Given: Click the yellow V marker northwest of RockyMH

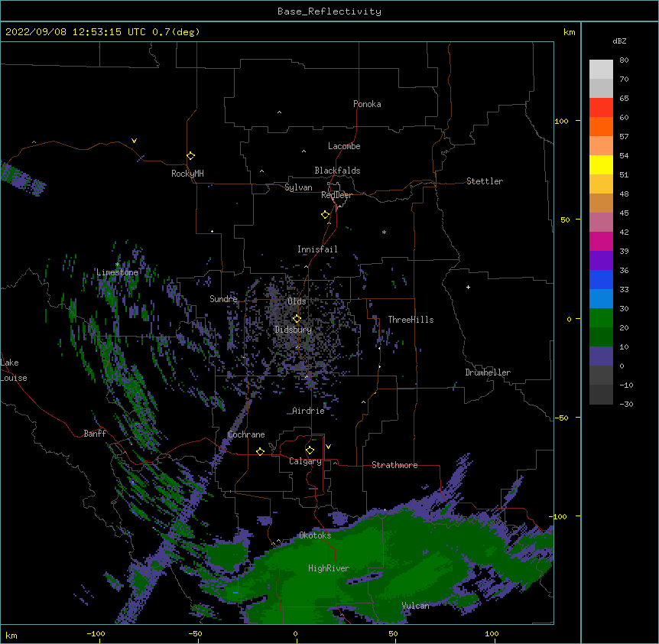Looking at the screenshot, I should (134, 141).
